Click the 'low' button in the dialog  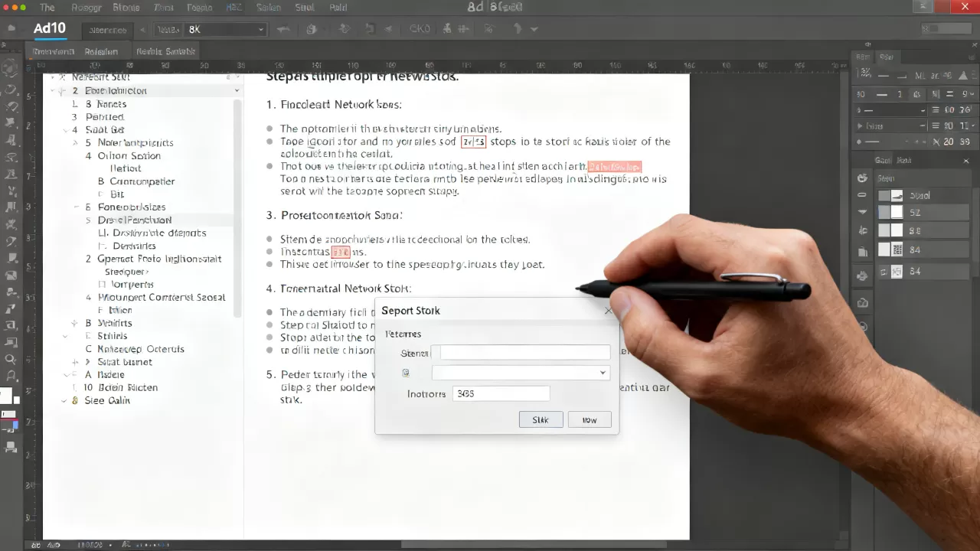(590, 419)
